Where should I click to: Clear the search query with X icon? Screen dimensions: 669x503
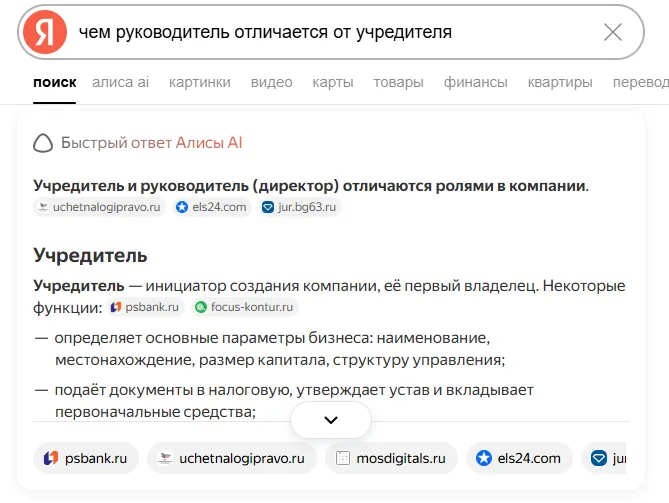point(613,32)
